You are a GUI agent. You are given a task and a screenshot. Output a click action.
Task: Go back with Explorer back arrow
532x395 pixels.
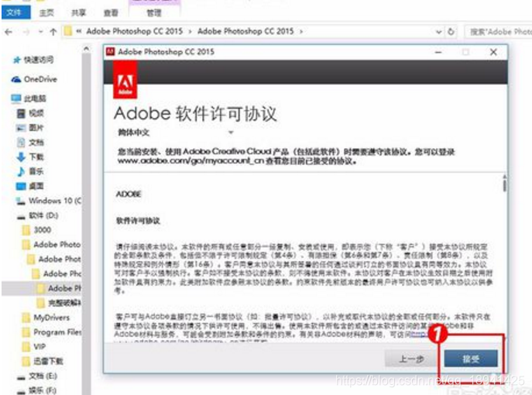pos(9,32)
